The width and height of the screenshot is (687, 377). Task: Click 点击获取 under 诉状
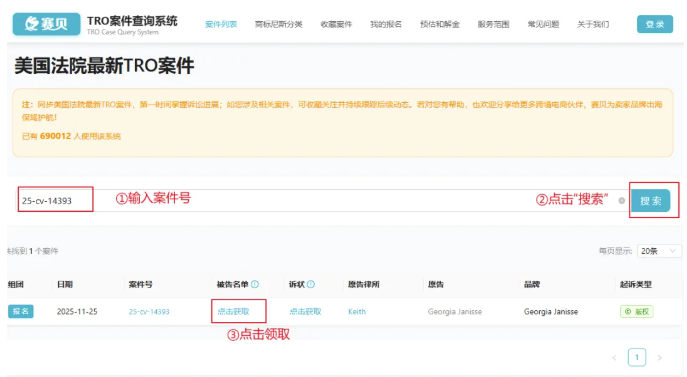point(305,312)
